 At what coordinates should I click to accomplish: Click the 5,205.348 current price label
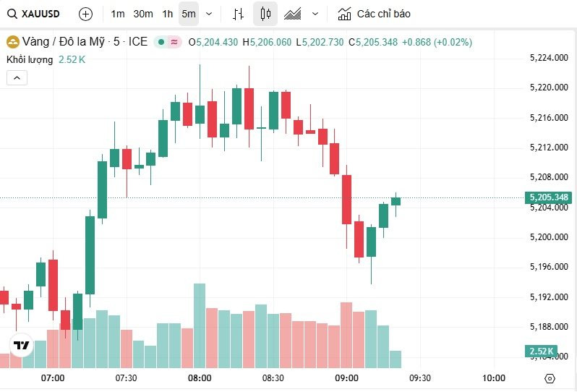pos(549,197)
